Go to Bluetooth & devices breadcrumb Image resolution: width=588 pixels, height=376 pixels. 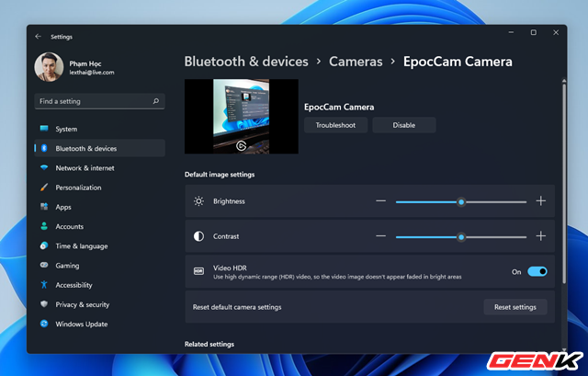pyautogui.click(x=246, y=62)
